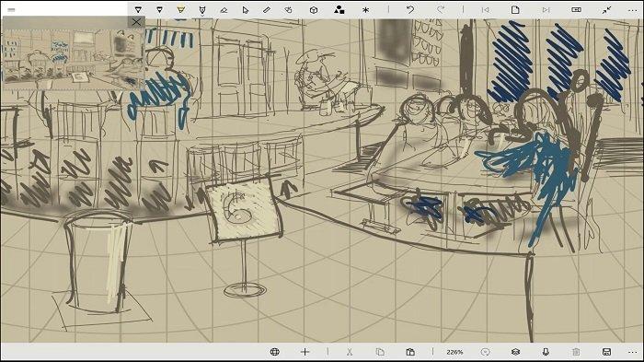
Task: Click the globe 360 view icon
Action: 275,352
